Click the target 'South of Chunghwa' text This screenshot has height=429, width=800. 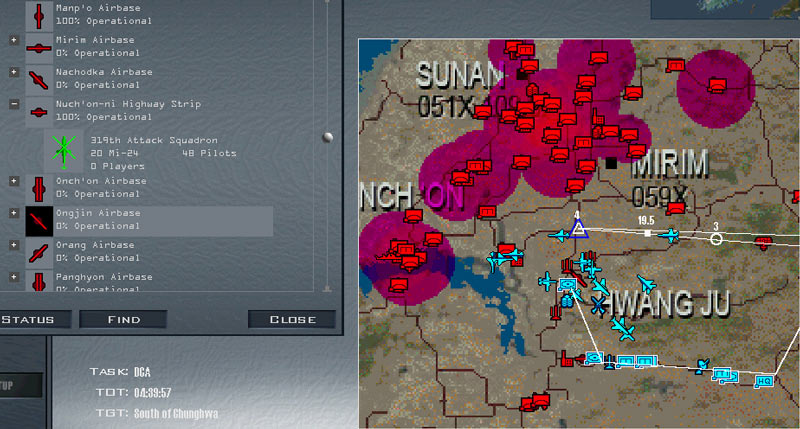[176, 413]
